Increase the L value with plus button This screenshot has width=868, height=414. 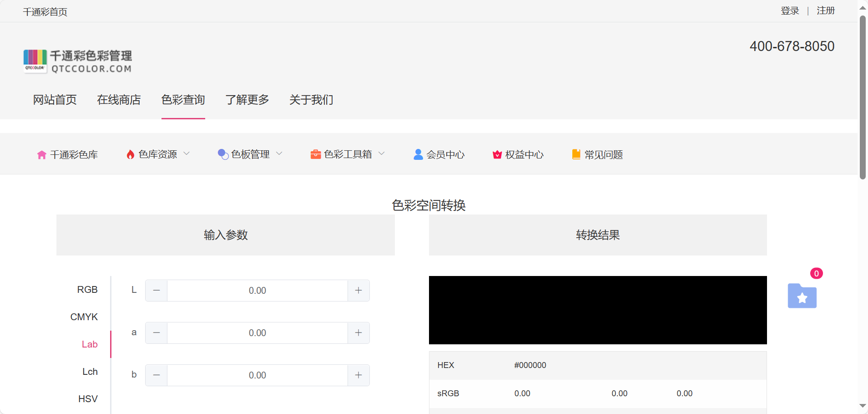(358, 291)
